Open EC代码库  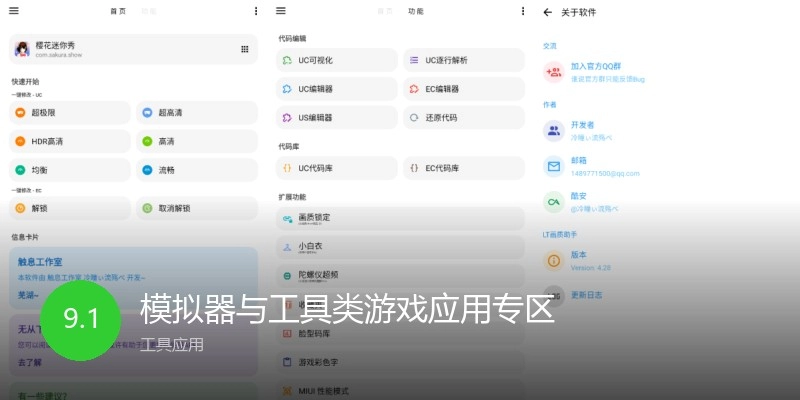pos(464,168)
